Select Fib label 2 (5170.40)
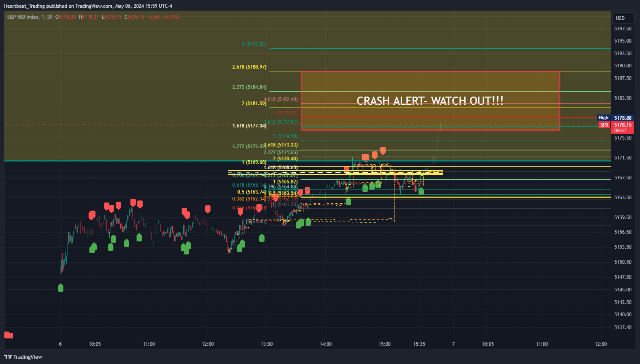The width and height of the screenshot is (640, 364). [x=285, y=159]
